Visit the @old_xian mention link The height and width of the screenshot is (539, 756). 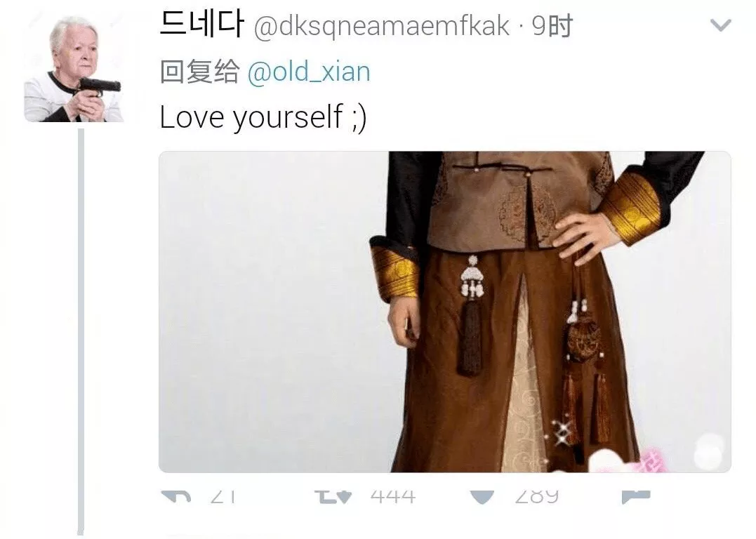tap(309, 72)
